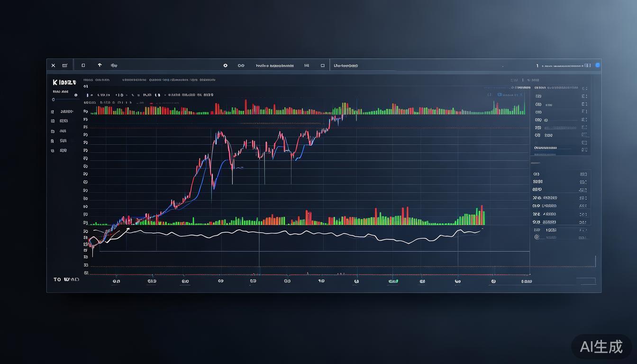Select the center text label in the top toolbar
This screenshot has width=637, height=364.
[x=274, y=66]
